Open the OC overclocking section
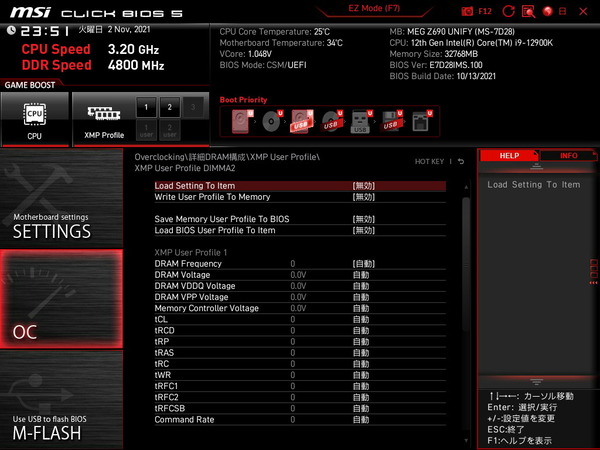This screenshot has height=450, width=600. (61, 299)
